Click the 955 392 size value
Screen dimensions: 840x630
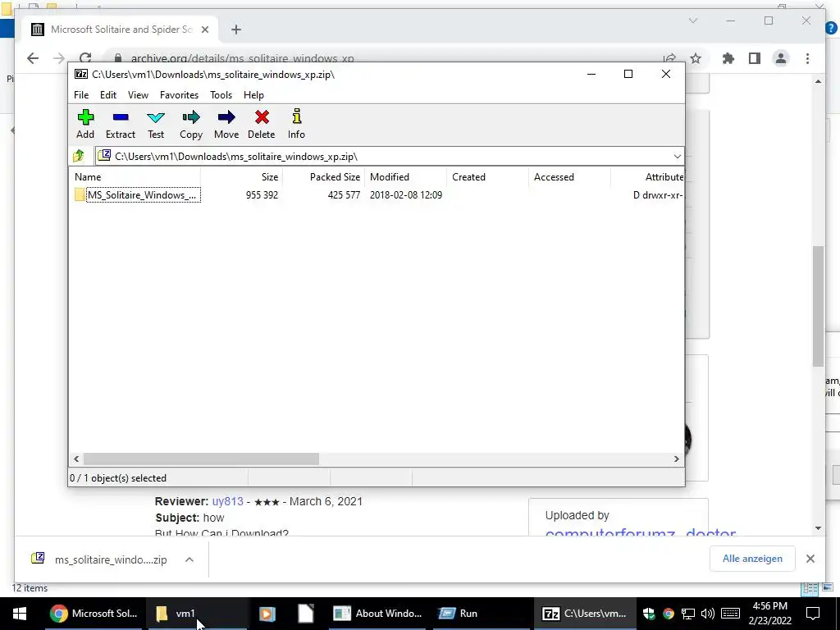(x=262, y=195)
